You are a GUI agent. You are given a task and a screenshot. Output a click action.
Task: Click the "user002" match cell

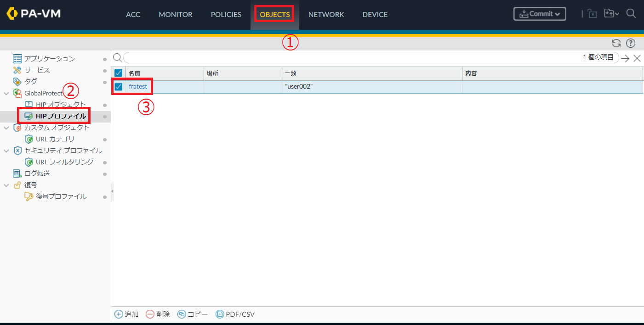pos(299,86)
